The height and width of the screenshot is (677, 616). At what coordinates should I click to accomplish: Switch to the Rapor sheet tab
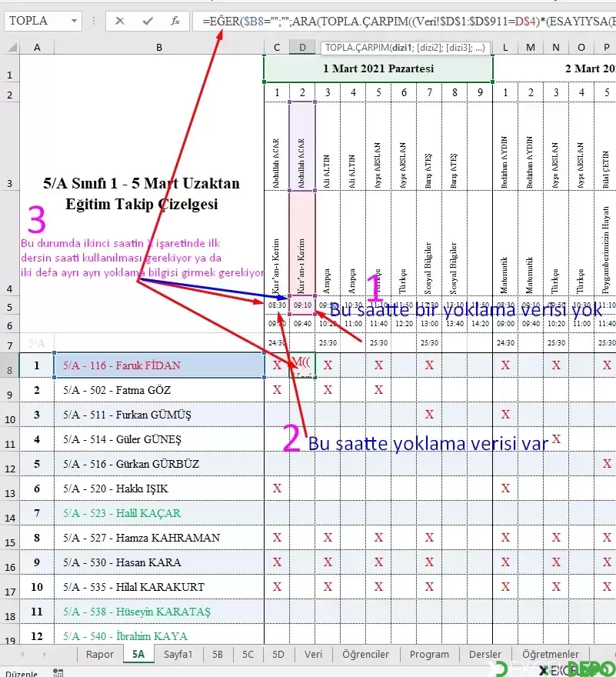coord(100,654)
